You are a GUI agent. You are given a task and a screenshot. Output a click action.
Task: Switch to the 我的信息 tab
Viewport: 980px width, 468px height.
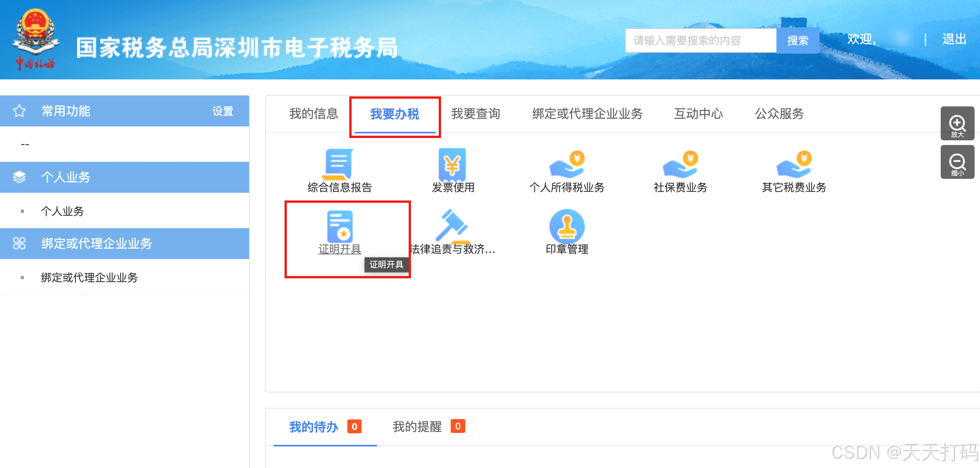click(x=313, y=114)
